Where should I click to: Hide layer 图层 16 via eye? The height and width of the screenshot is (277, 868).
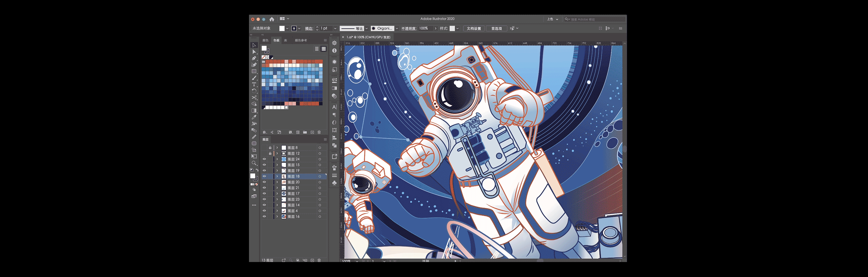click(264, 217)
